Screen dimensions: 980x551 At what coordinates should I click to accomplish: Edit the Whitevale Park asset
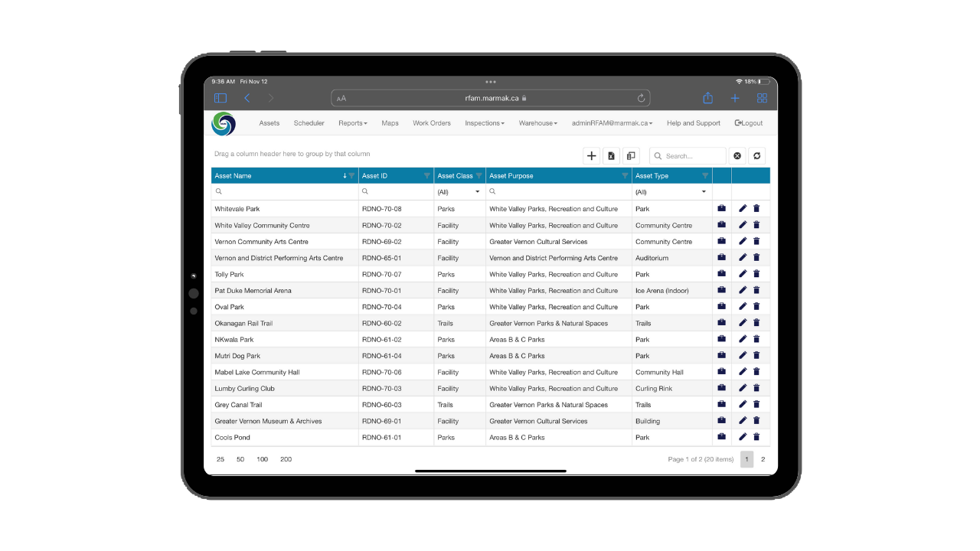(x=741, y=208)
